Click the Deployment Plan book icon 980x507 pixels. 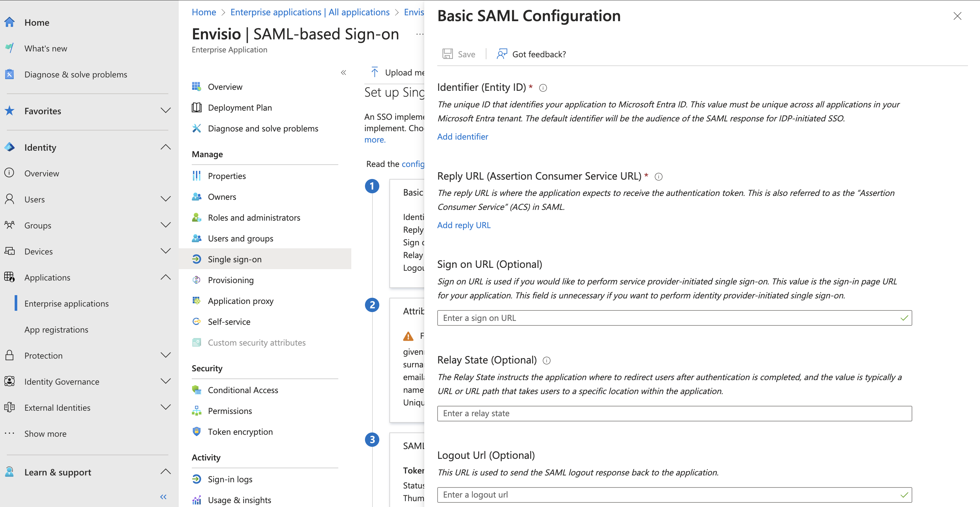point(197,108)
